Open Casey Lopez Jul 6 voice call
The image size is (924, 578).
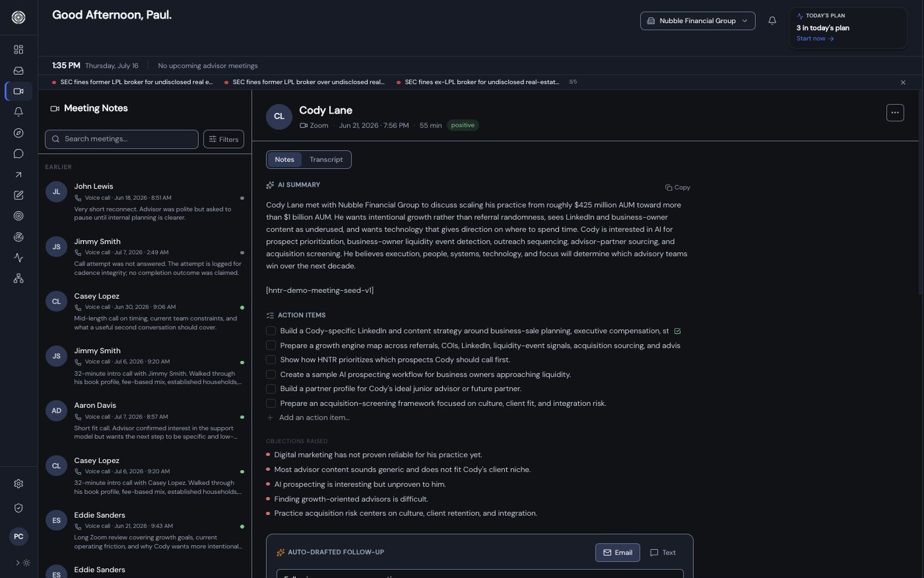tap(145, 476)
